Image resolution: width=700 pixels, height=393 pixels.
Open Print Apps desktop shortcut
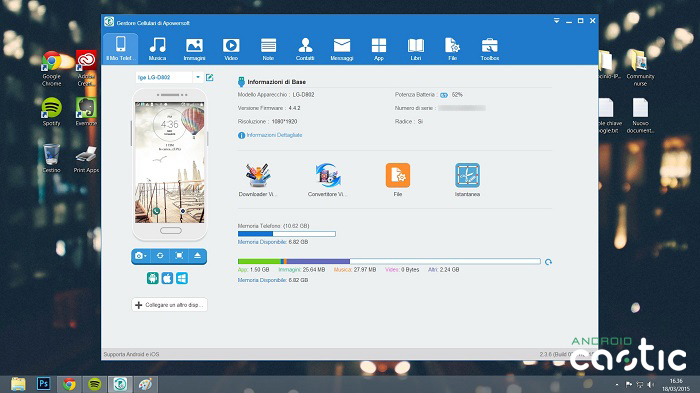pos(86,158)
